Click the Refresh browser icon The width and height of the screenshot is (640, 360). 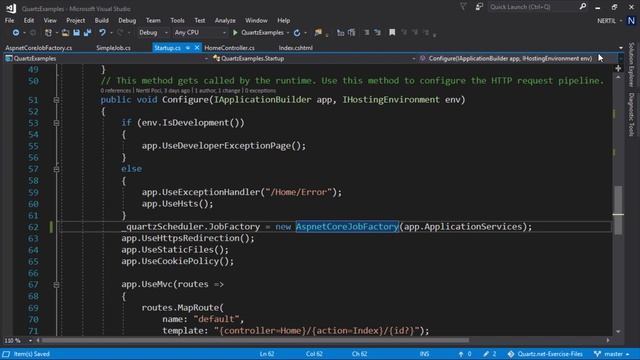point(297,33)
